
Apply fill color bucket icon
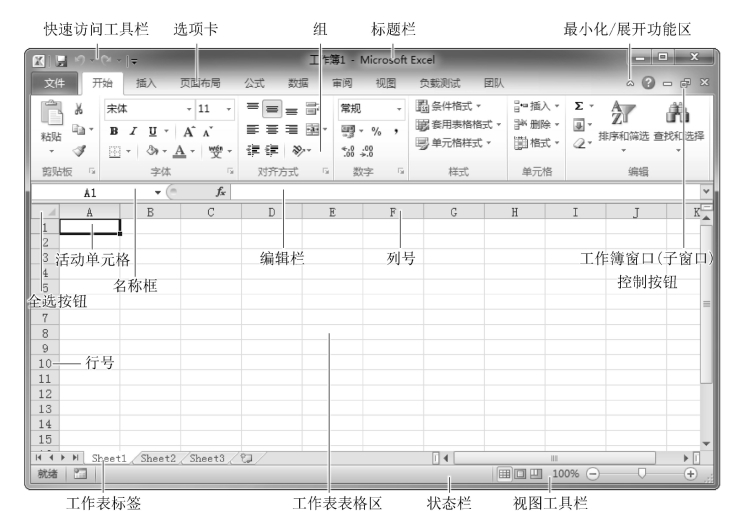[x=153, y=151]
